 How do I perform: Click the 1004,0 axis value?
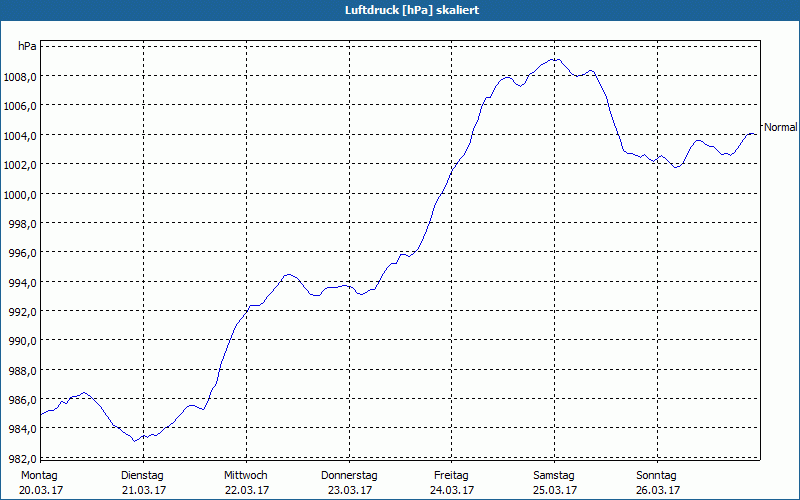coord(19,136)
